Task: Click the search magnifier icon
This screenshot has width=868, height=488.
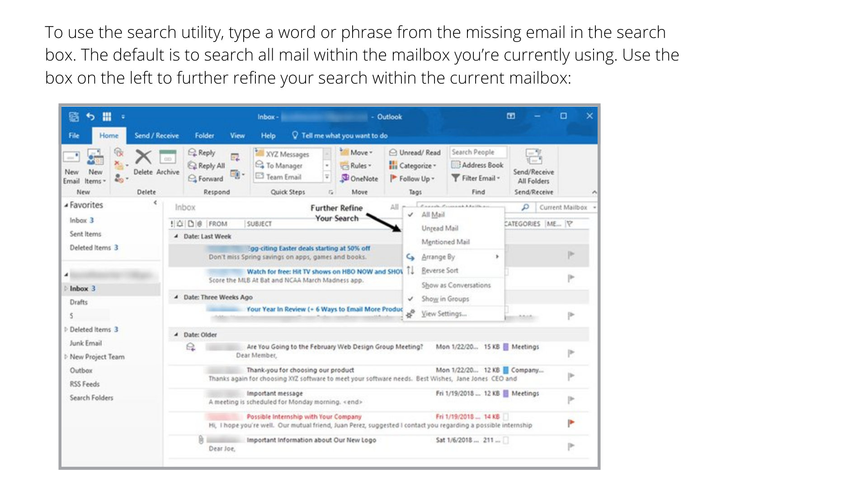Action: click(x=525, y=207)
